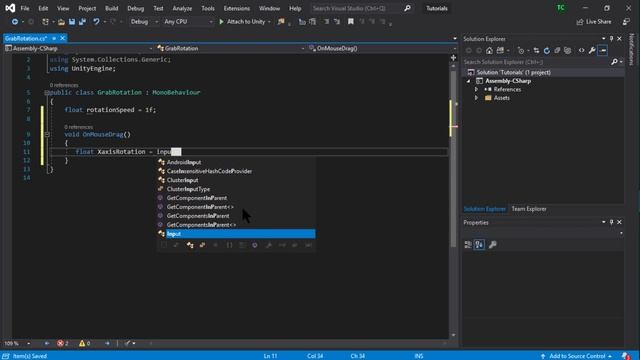Click the warning count indicator
The height and width of the screenshot is (360, 640).
[x=85, y=343]
